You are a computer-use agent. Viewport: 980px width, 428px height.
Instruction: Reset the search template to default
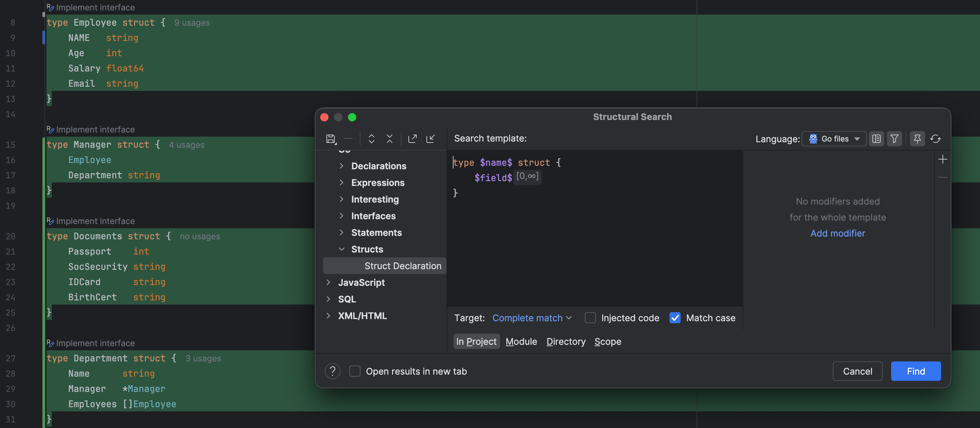pyautogui.click(x=936, y=138)
